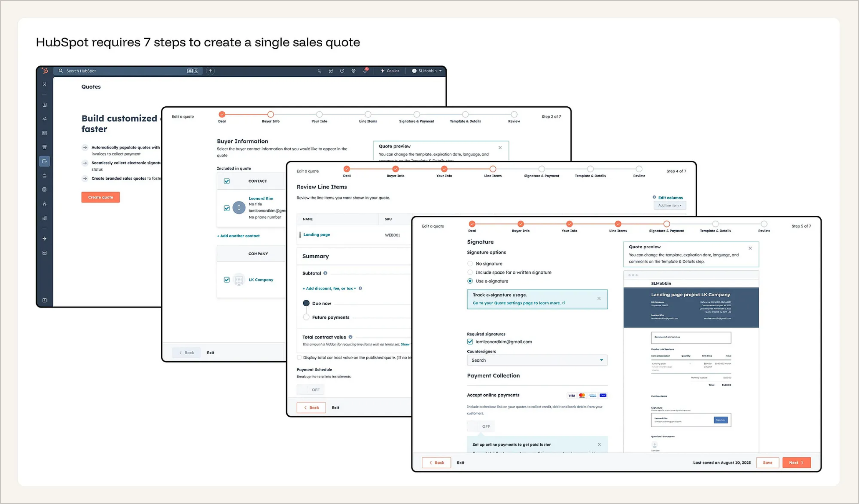Open the Commerce storefront sidebar icon
859x504 pixels.
[x=44, y=147]
